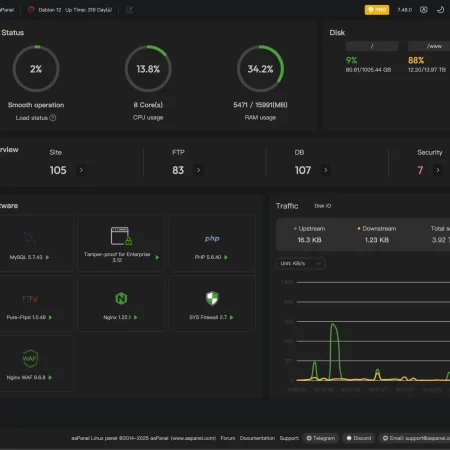Open Site list arrow next to 105
Image resolution: width=450 pixels, height=450 pixels.
click(x=81, y=170)
